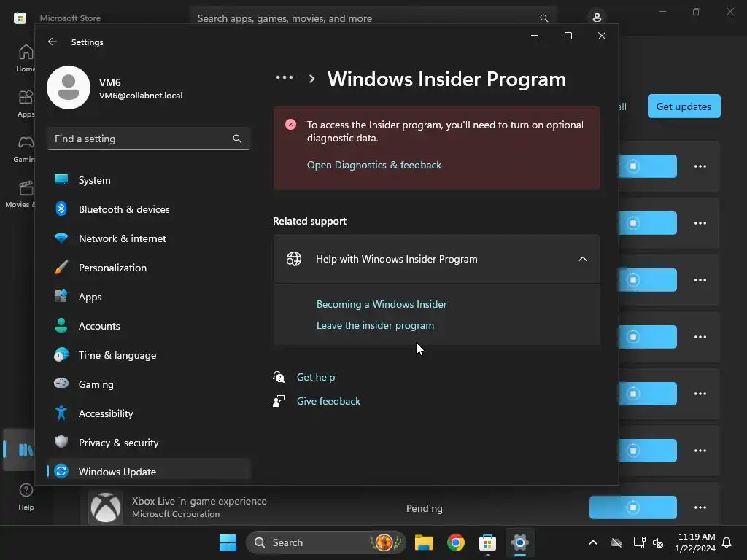
Task: Open Apps settings category
Action: point(149,297)
